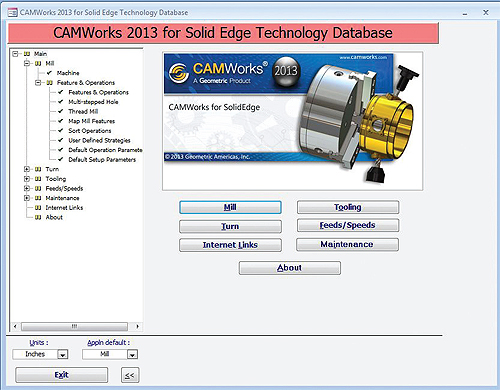Click the Appln default Mill field
500x390 pixels.
[105, 354]
